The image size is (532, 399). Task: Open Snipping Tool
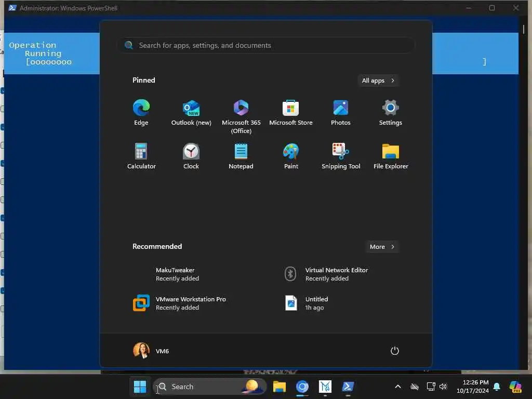click(341, 156)
